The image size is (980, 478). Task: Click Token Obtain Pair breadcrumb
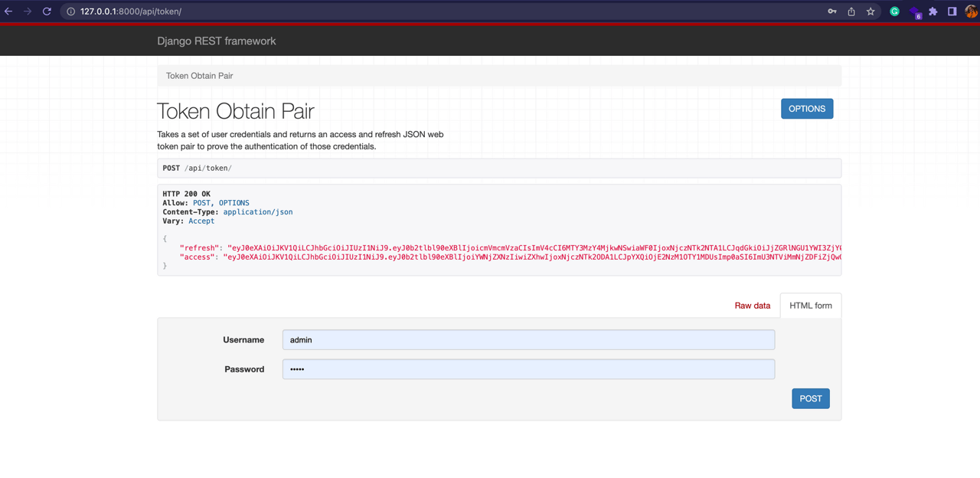(x=199, y=76)
